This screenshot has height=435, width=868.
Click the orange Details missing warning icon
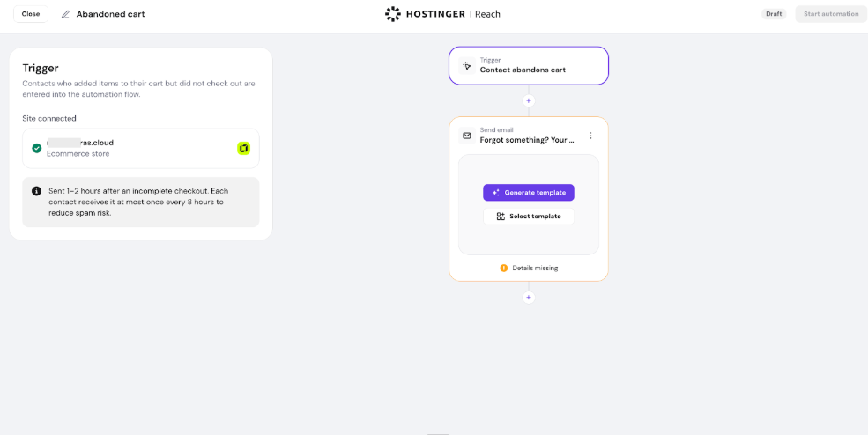(x=504, y=268)
